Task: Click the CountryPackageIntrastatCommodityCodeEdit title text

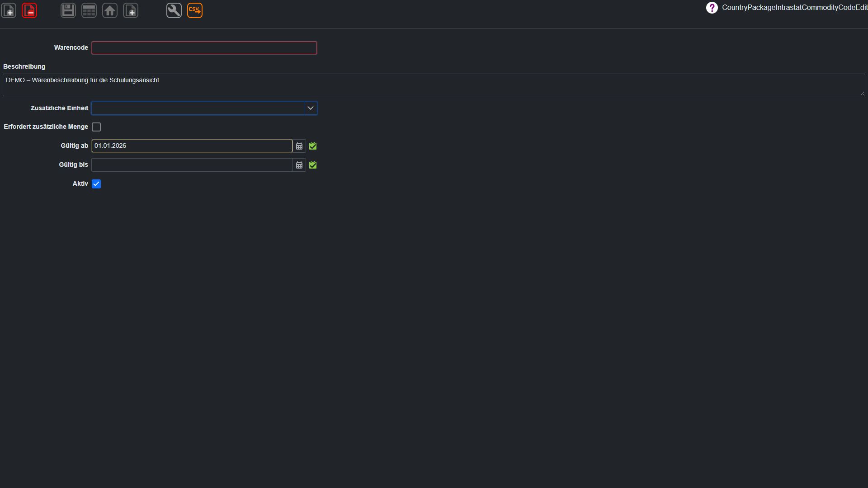Action: 795,8
